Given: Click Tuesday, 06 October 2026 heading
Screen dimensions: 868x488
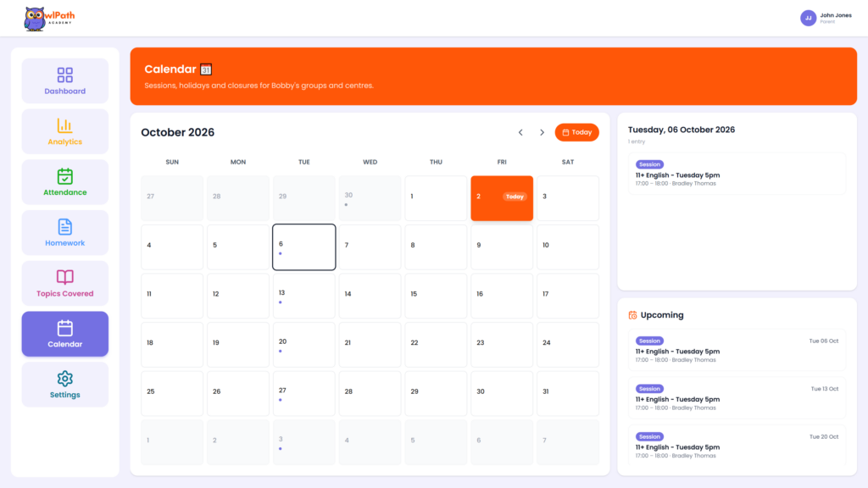Looking at the screenshot, I should (682, 130).
